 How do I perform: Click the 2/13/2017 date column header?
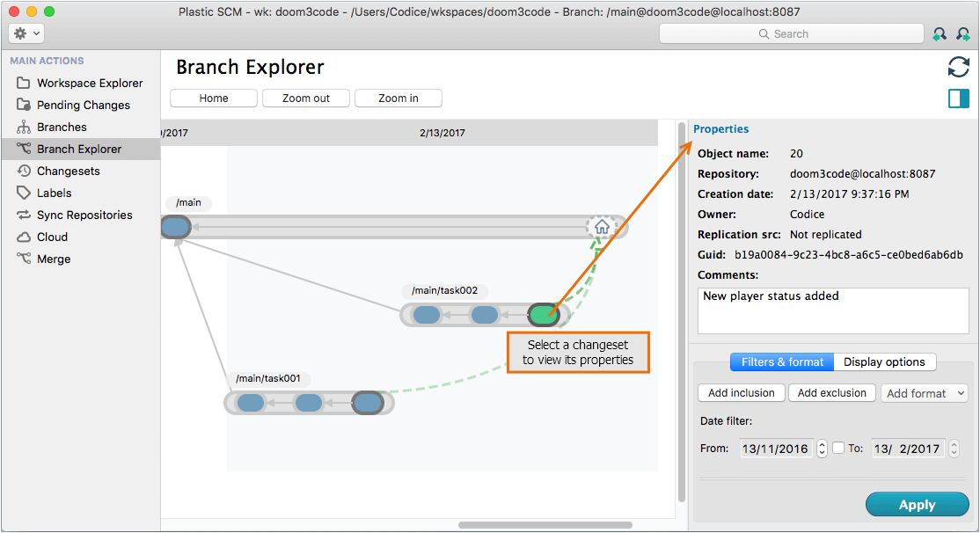442,133
